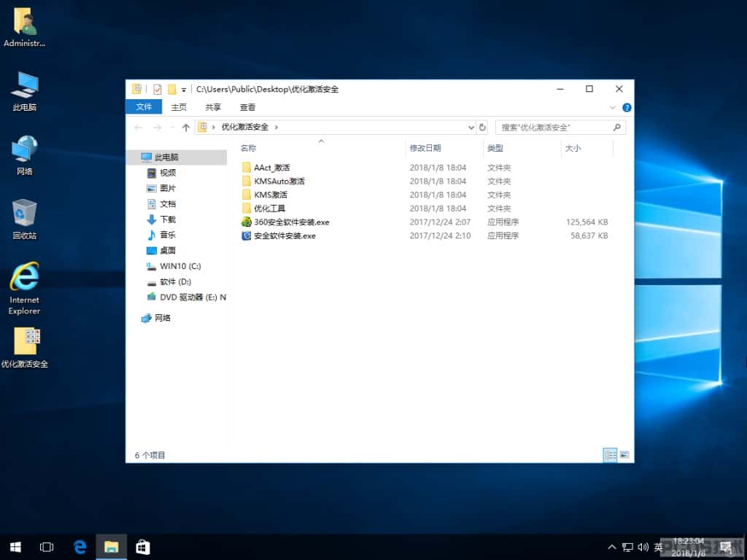The height and width of the screenshot is (560, 747).
Task: Open the 文件 menu tab
Action: [x=144, y=107]
